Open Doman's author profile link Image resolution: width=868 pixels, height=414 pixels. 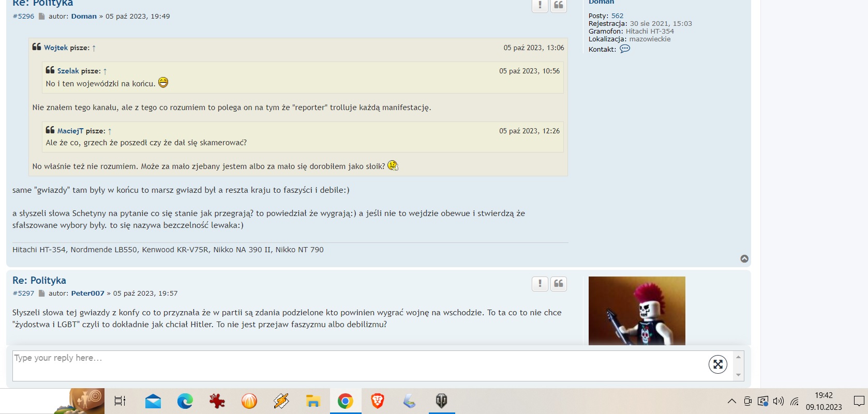(84, 17)
